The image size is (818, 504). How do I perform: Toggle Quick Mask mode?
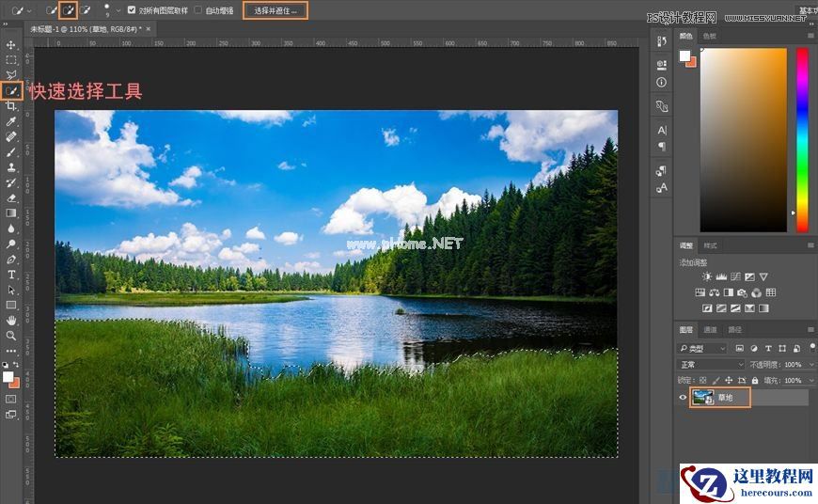[11, 399]
